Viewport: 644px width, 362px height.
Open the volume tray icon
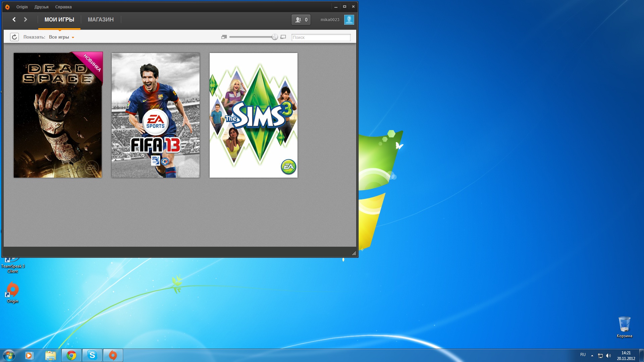click(608, 356)
